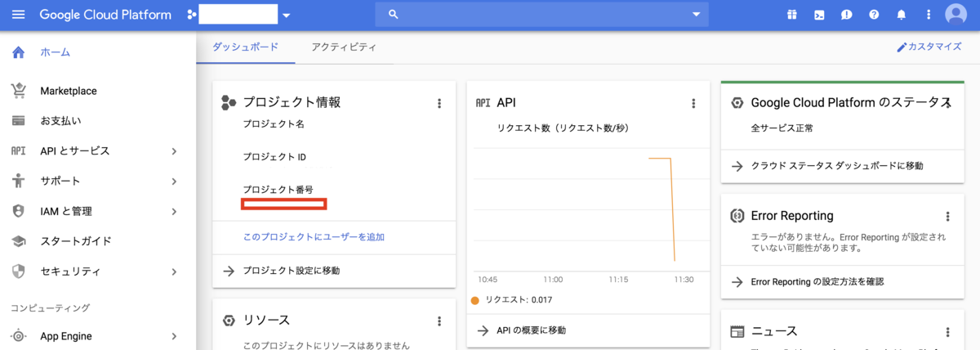The height and width of the screenshot is (350, 980).
Task: Open Error Reporting card three-dot menu
Action: pos(948,217)
